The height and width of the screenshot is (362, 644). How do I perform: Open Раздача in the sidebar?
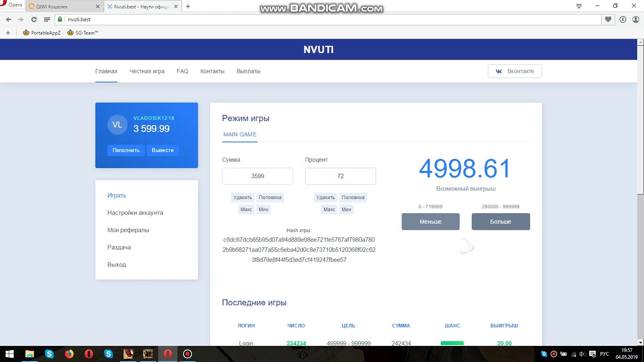119,247
